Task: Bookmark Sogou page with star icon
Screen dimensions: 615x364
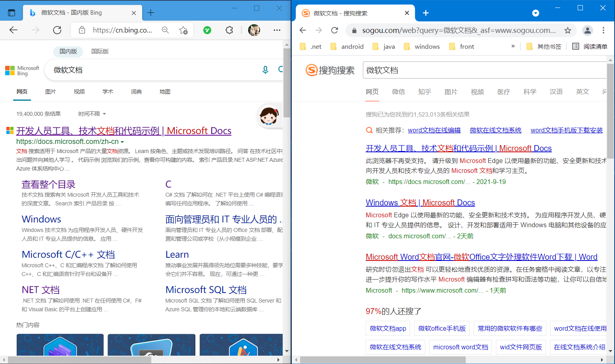Action: pos(568,30)
